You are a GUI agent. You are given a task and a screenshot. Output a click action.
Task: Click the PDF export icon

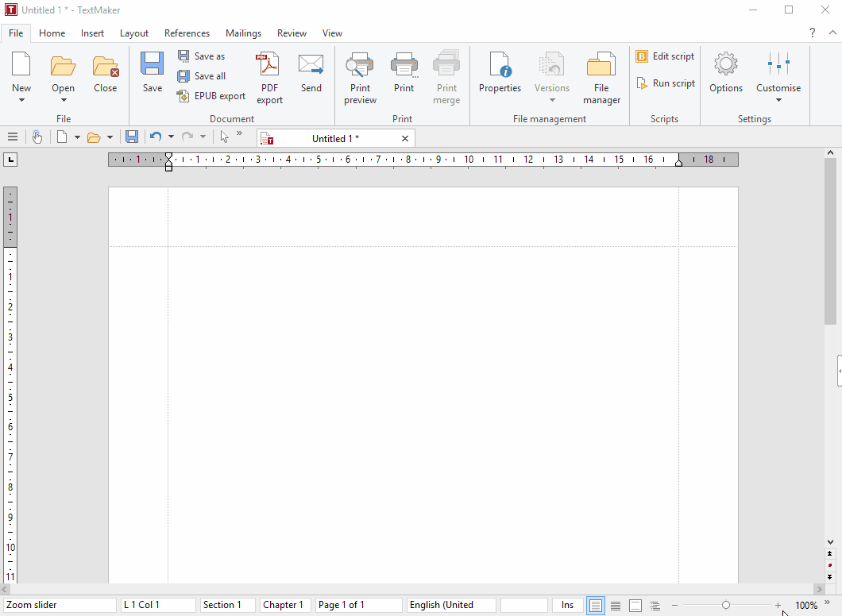[269, 78]
